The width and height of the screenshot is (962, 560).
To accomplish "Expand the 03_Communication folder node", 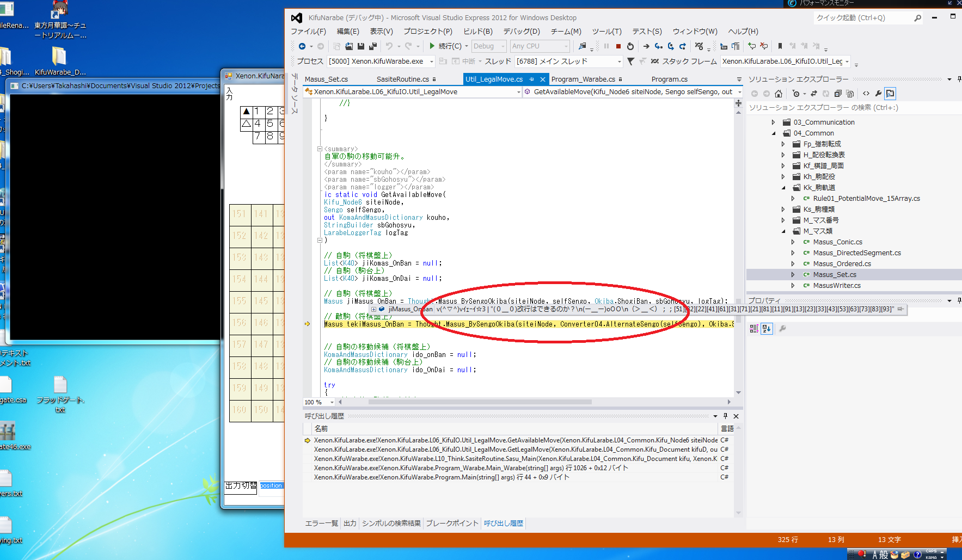I will tap(773, 122).
